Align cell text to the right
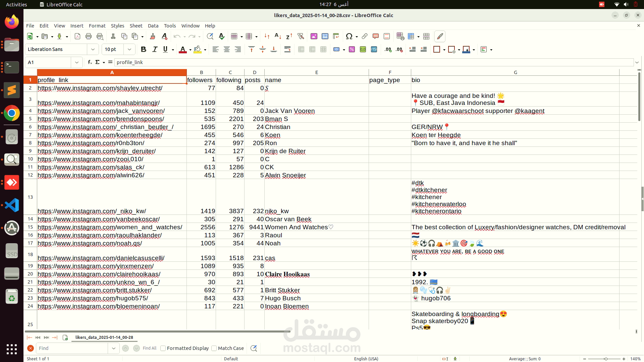 point(238,50)
